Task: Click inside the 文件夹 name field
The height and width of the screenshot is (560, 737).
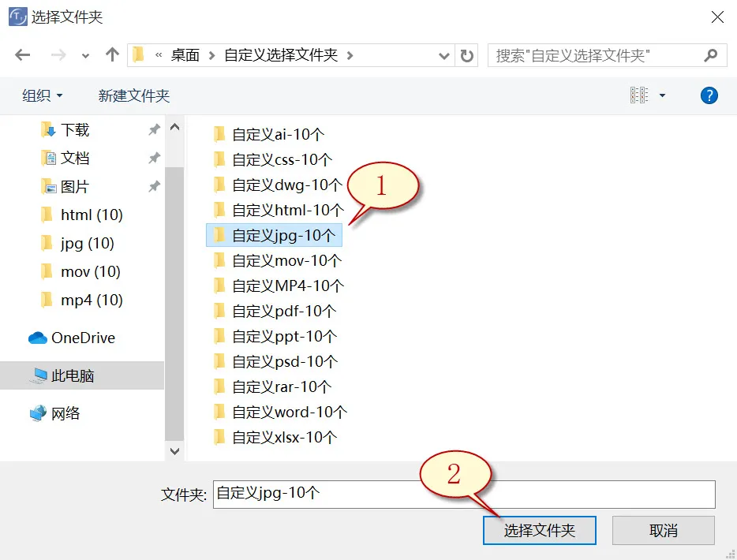Action: coord(395,495)
